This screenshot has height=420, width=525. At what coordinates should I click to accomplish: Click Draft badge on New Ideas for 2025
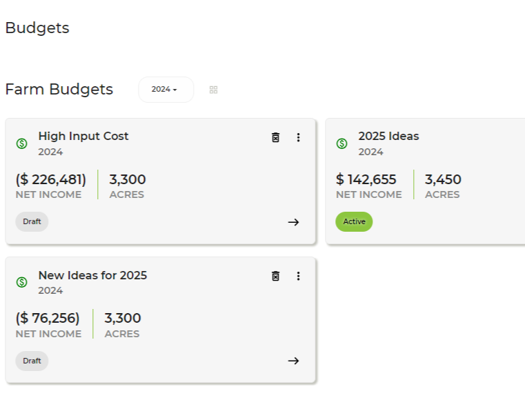pos(32,361)
